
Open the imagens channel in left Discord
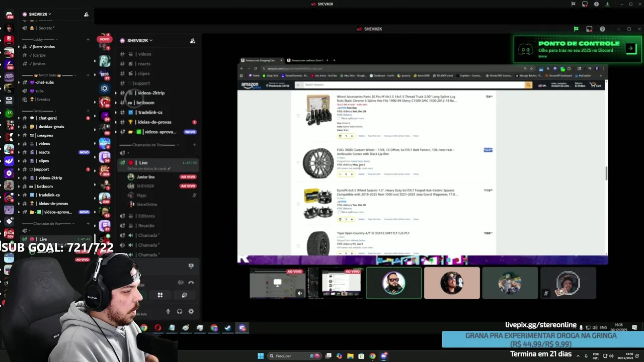[56, 135]
